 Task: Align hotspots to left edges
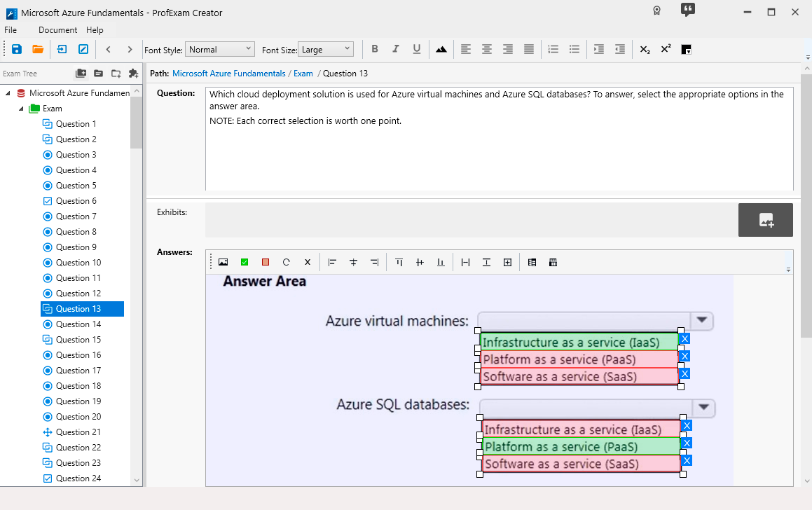coord(332,263)
